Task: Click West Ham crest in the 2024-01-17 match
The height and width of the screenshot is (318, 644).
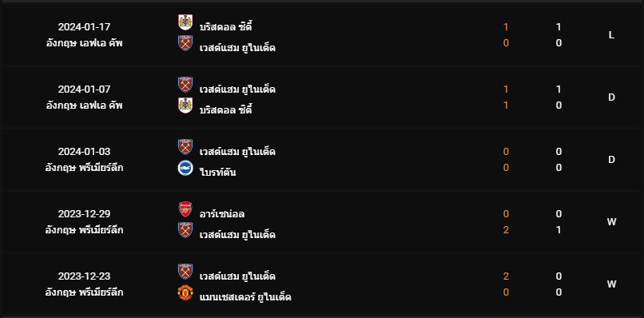Action: tap(185, 43)
